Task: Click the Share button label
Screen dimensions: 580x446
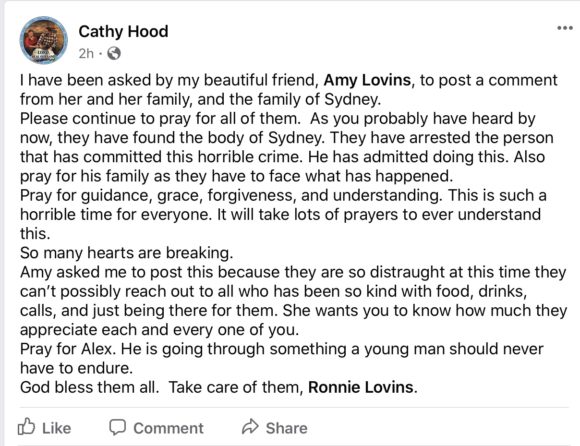Action: point(286,428)
